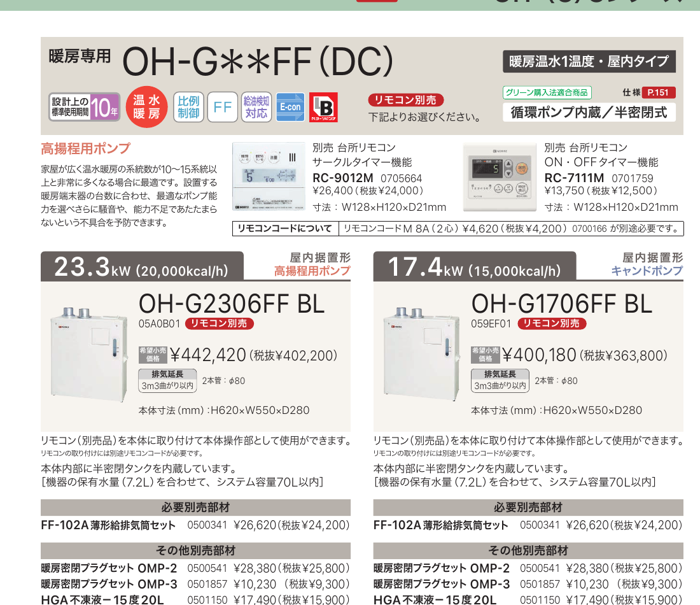The image size is (700, 605).
Task: Click the 循環ポンプ内蔵/半密閉式 label
Action: [589, 112]
